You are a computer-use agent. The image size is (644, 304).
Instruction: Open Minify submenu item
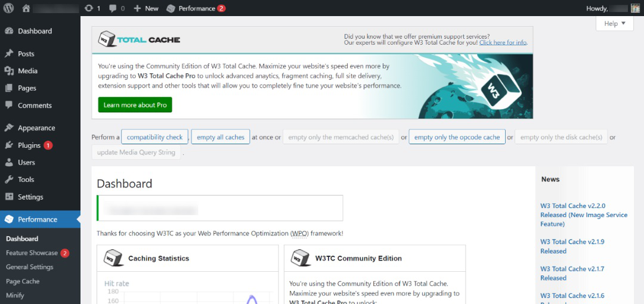click(x=15, y=296)
